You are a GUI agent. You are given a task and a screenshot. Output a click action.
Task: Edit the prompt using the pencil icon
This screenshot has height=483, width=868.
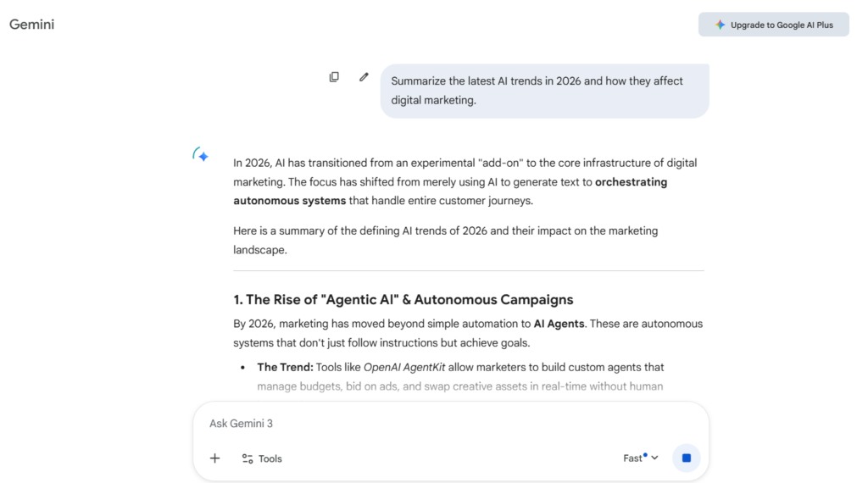click(364, 77)
